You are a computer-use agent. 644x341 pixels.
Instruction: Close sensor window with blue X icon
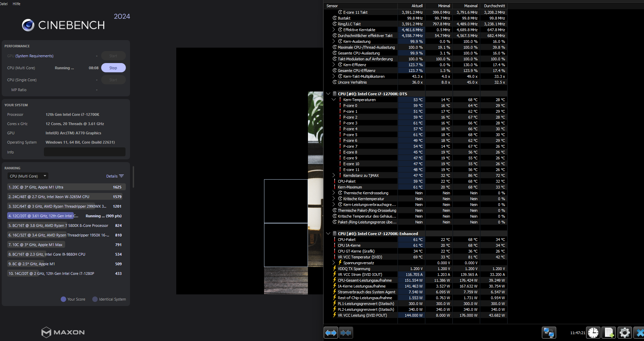tap(639, 332)
